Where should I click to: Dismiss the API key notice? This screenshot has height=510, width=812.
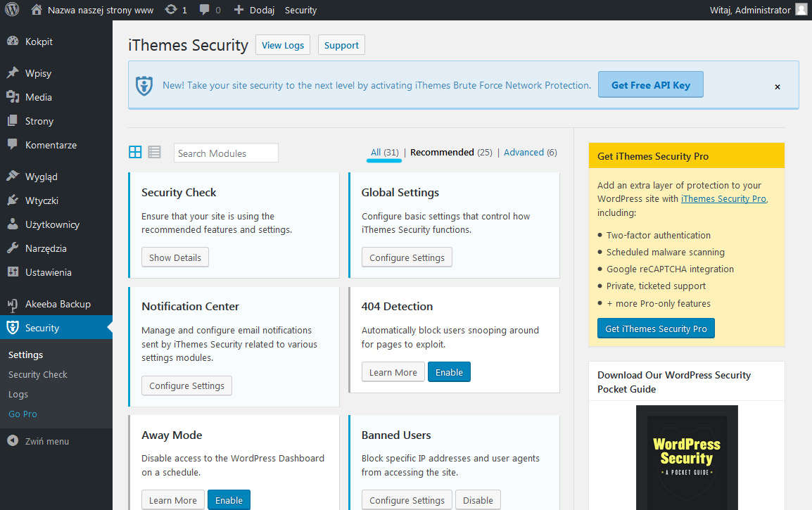778,87
